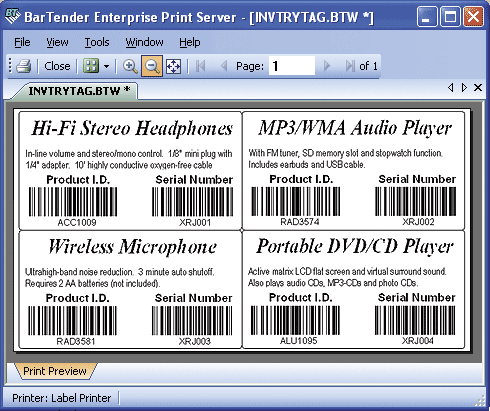Toggle the highlighted Zoom Out magnifier

coord(152,66)
